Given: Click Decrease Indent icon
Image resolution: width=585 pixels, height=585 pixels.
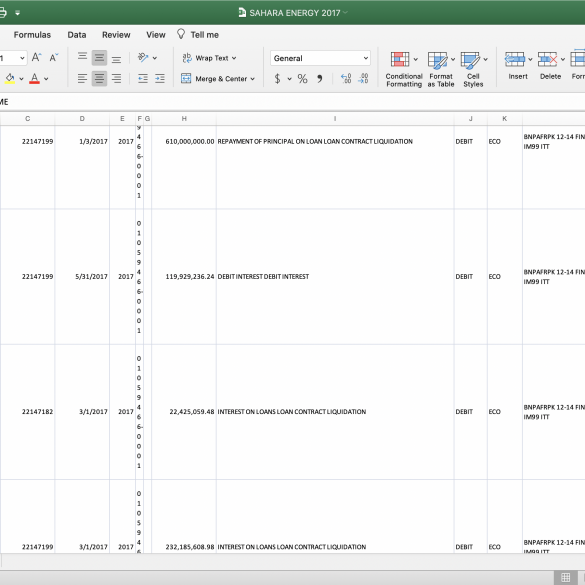Looking at the screenshot, I should click(143, 78).
